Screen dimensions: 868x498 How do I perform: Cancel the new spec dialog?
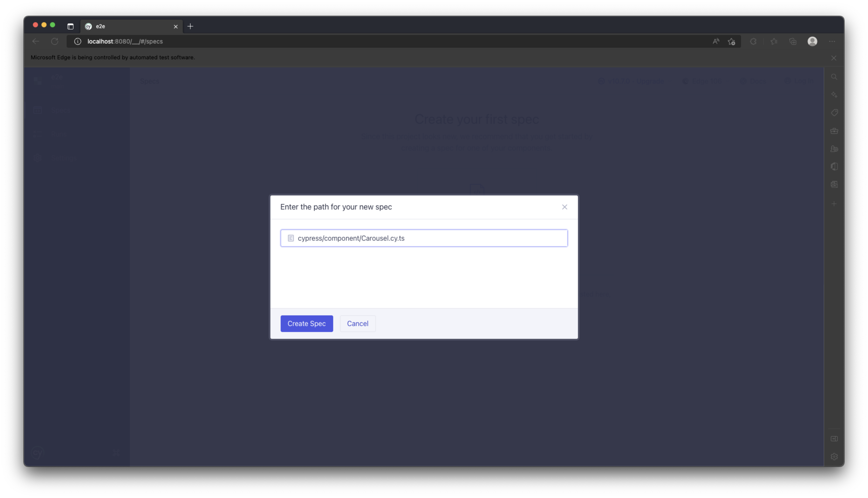pos(357,323)
